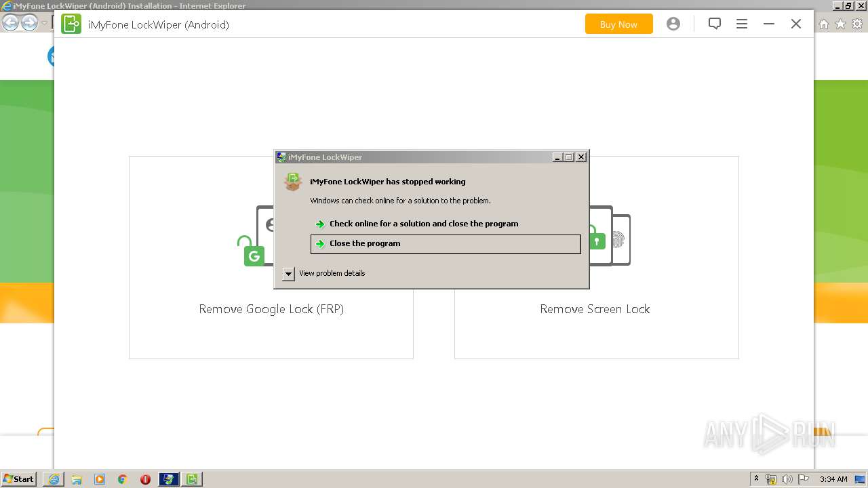Open Internet Explorer Tools gear
Viewport: 868px width, 488px height.
coord(857,24)
